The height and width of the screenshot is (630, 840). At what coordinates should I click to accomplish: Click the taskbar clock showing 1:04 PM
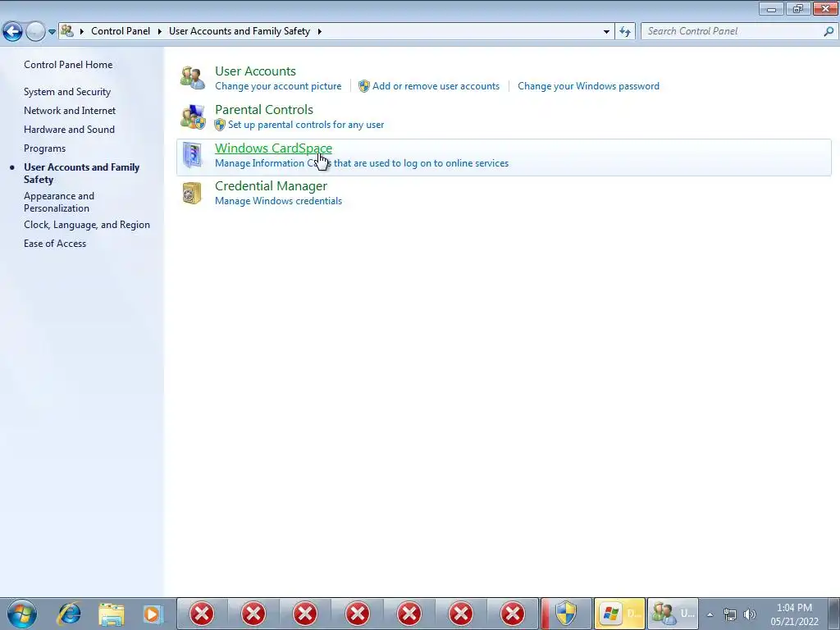click(x=794, y=614)
